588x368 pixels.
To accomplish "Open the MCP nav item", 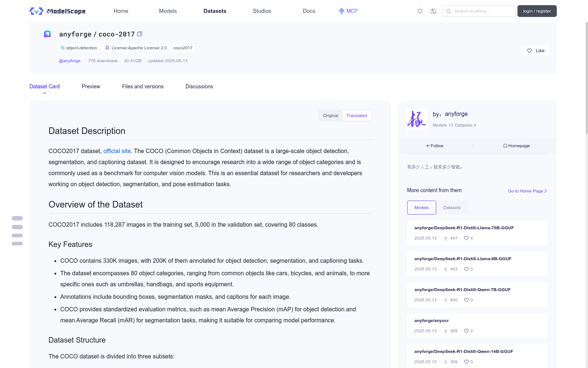I will pos(348,11).
